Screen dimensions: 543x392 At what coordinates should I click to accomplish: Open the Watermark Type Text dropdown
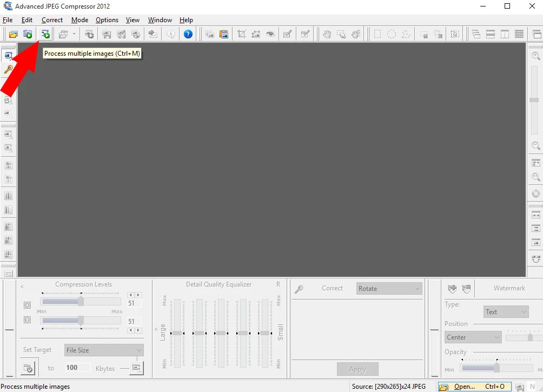coord(506,311)
